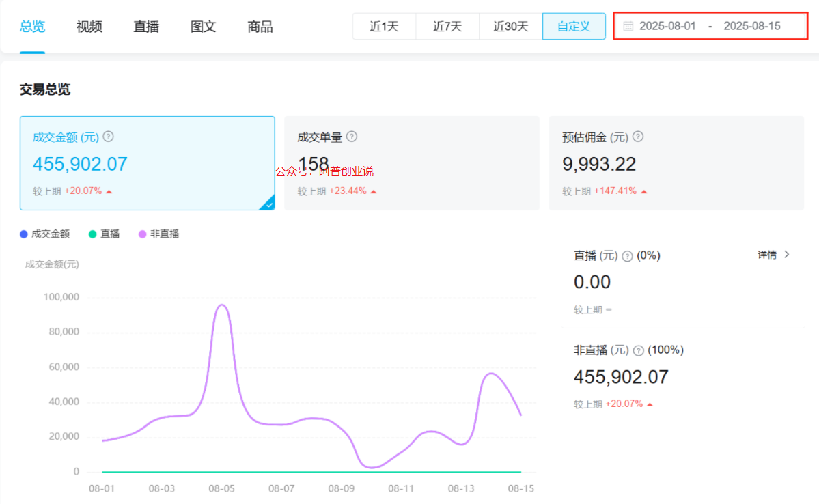819x504 pixels.
Task: Toggle 非直播 legend series in chart
Action: tap(158, 234)
